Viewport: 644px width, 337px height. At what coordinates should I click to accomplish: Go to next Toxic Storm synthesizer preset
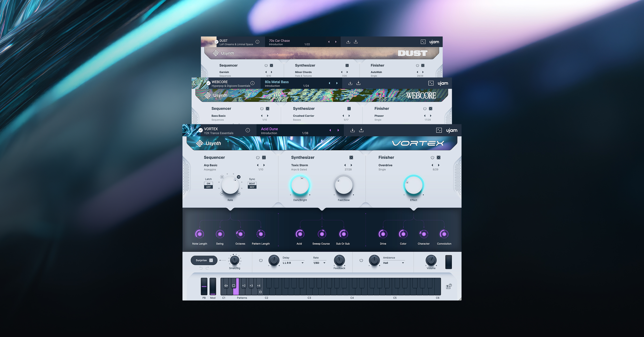[351, 165]
